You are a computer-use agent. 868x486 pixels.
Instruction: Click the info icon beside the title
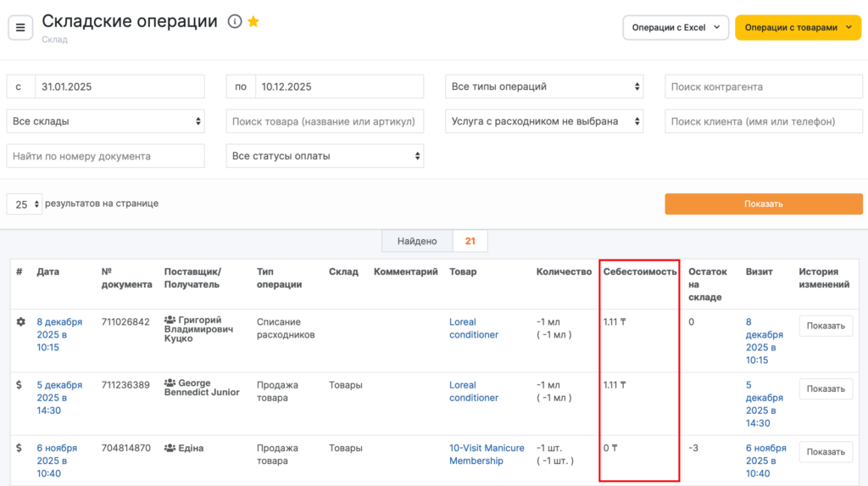click(235, 22)
